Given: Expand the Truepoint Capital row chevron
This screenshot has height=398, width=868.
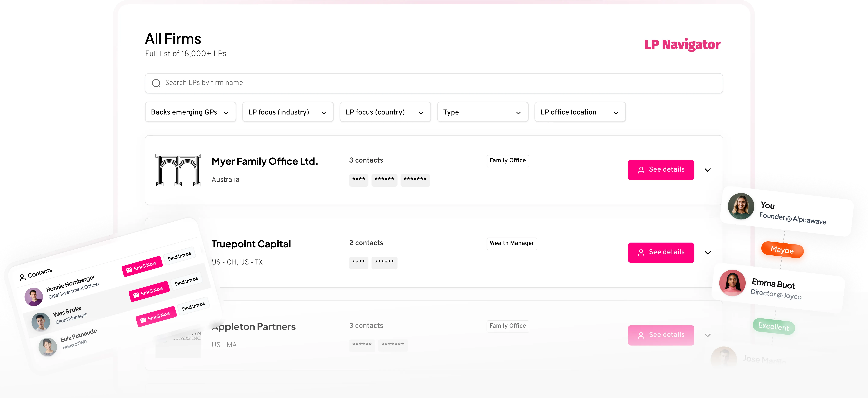Looking at the screenshot, I should (x=708, y=252).
